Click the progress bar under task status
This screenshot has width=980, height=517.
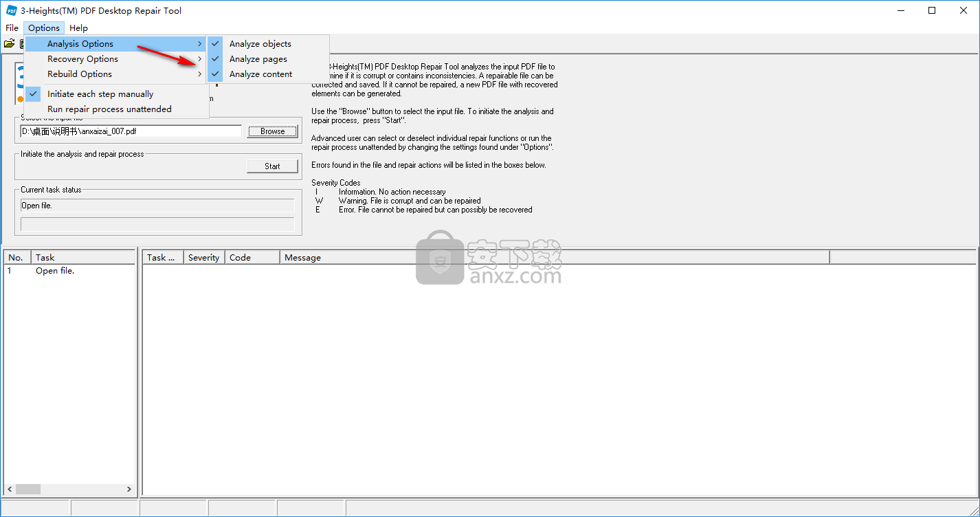tap(157, 224)
